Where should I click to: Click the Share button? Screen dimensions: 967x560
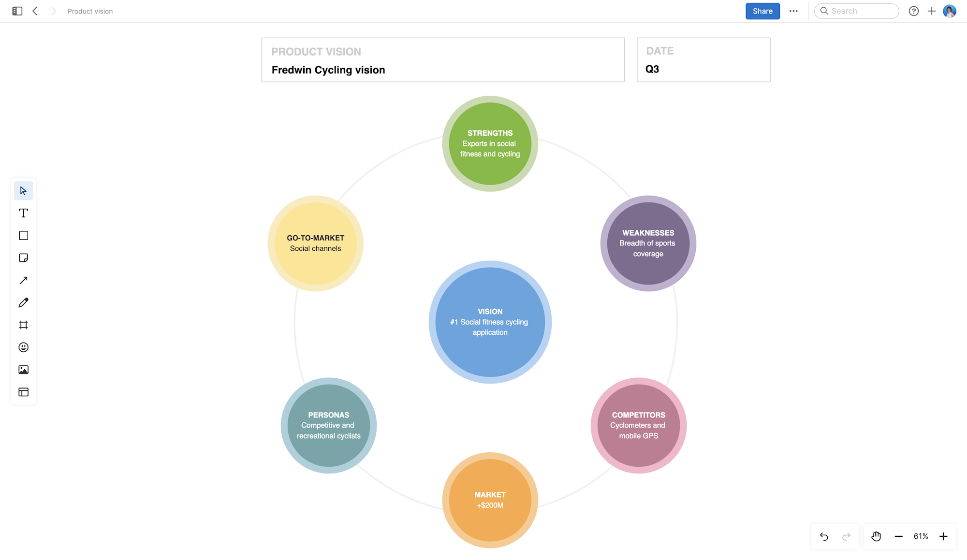click(762, 11)
